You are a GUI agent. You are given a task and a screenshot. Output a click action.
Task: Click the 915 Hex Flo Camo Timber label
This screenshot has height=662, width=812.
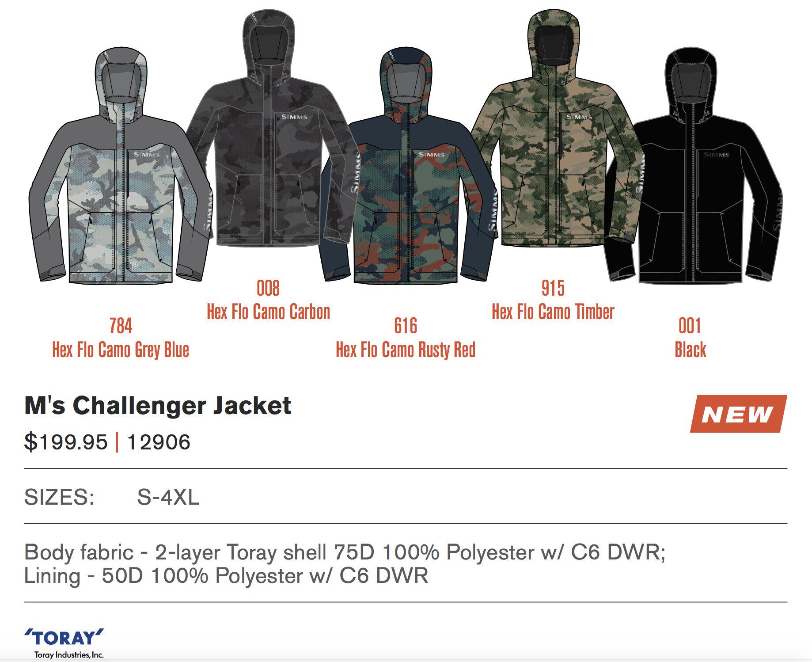pyautogui.click(x=553, y=300)
